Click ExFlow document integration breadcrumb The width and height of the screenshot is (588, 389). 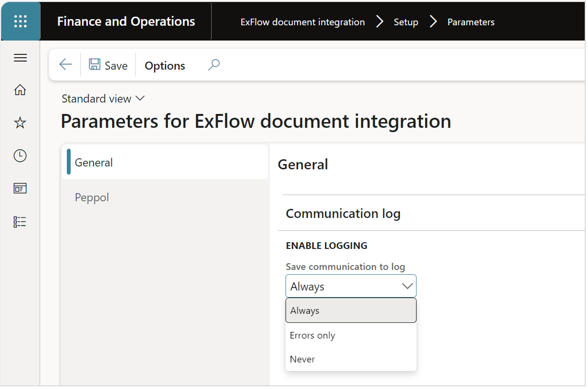tap(302, 22)
